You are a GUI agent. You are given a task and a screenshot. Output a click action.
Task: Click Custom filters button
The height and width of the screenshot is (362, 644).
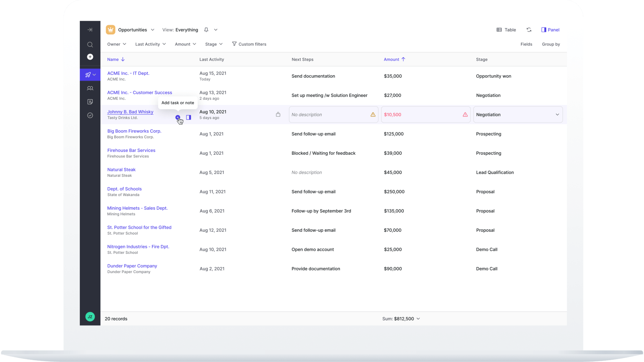pyautogui.click(x=249, y=44)
